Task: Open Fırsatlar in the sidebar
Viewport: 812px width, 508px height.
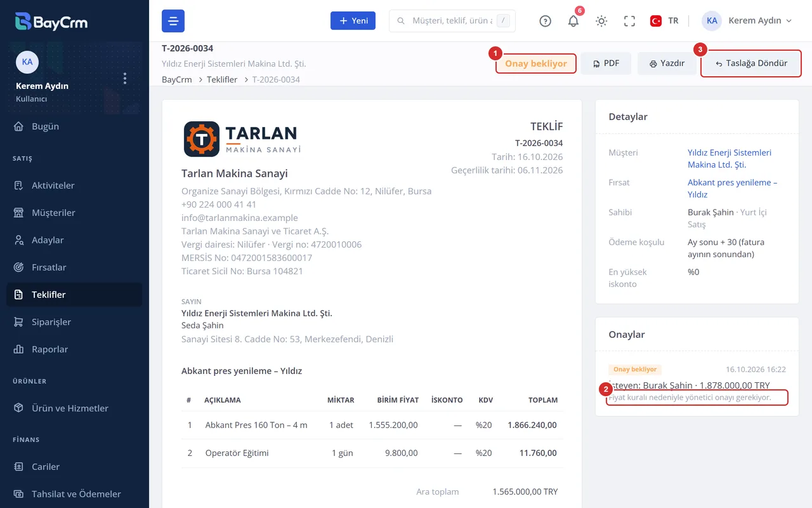Action: [x=74, y=267]
